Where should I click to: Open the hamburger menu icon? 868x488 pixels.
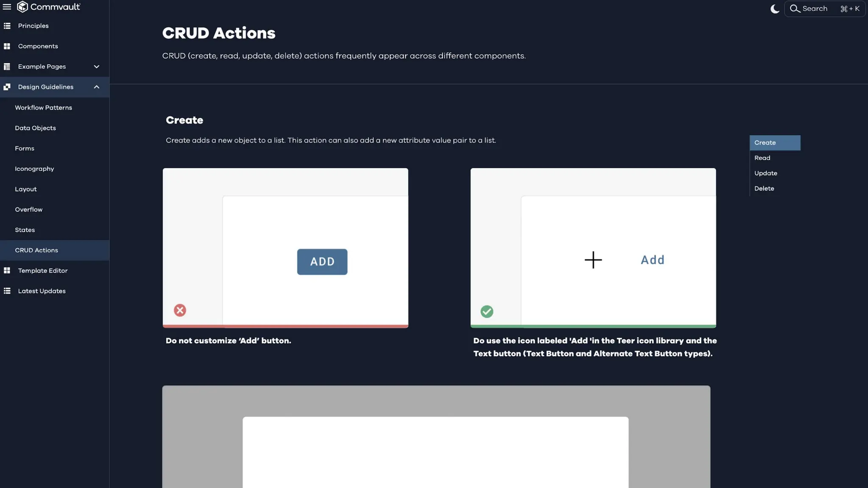click(7, 7)
